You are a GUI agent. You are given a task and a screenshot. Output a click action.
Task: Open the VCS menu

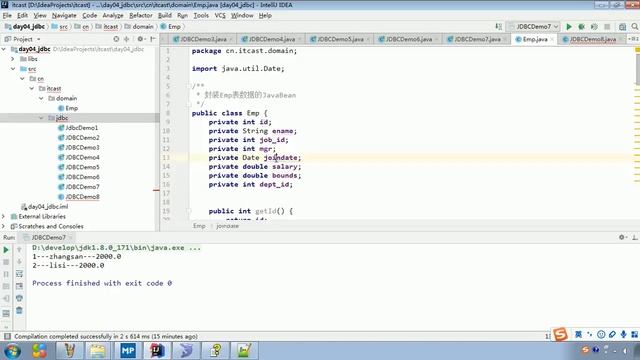[220, 16]
